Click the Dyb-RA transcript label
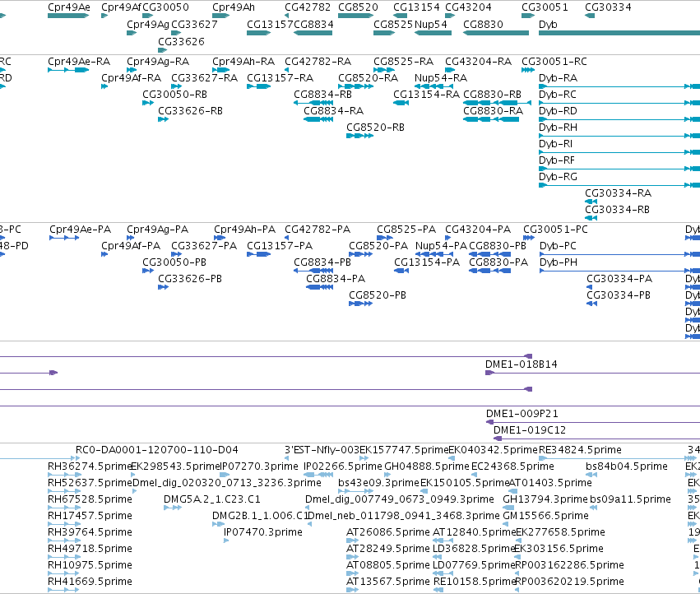This screenshot has width=700, height=594. 558,78
